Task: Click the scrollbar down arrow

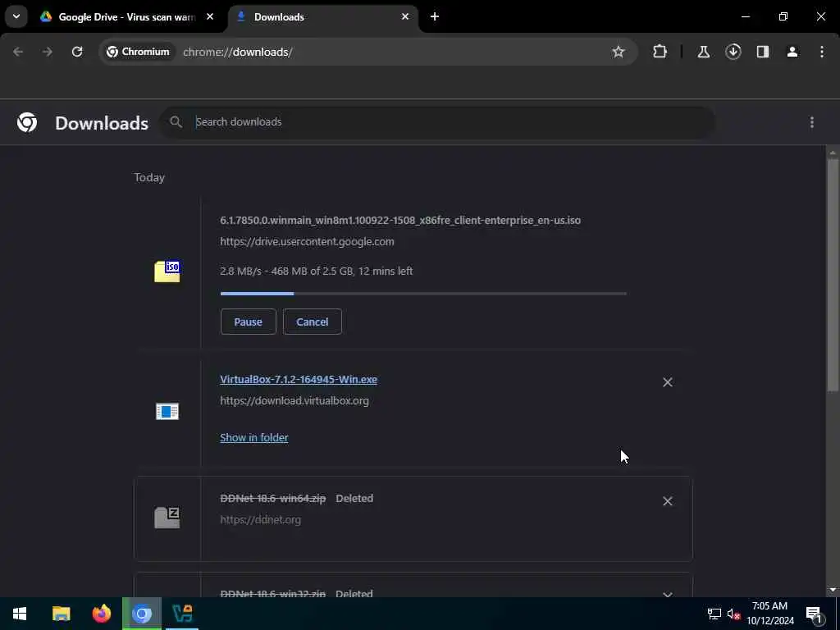Action: (x=832, y=590)
